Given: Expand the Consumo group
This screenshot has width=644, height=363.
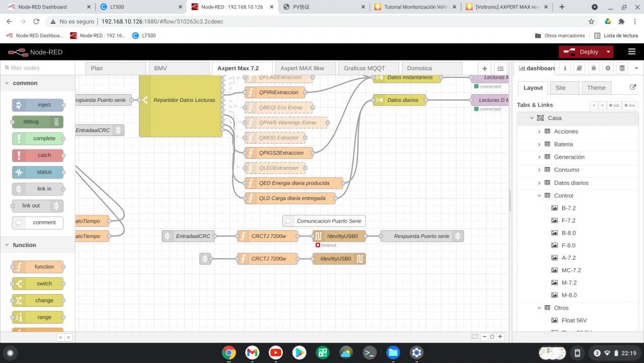Looking at the screenshot, I should click(539, 170).
